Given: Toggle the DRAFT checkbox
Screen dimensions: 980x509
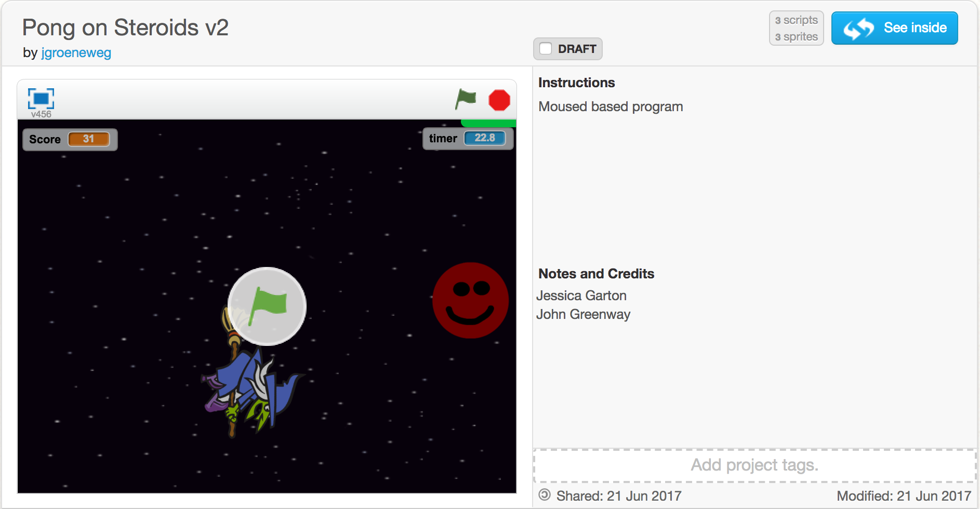Looking at the screenshot, I should click(x=546, y=49).
